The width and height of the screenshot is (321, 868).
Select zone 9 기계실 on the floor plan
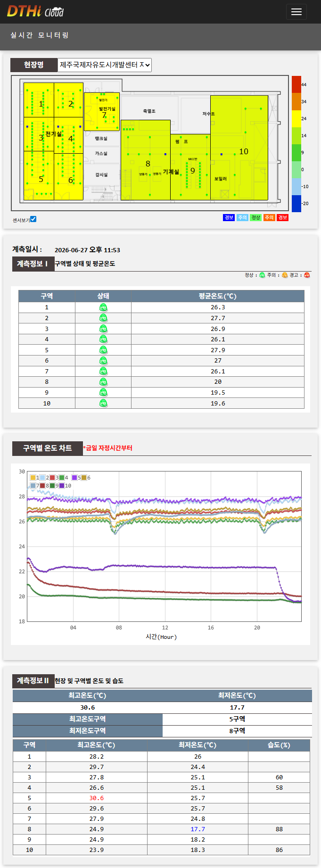coord(190,167)
